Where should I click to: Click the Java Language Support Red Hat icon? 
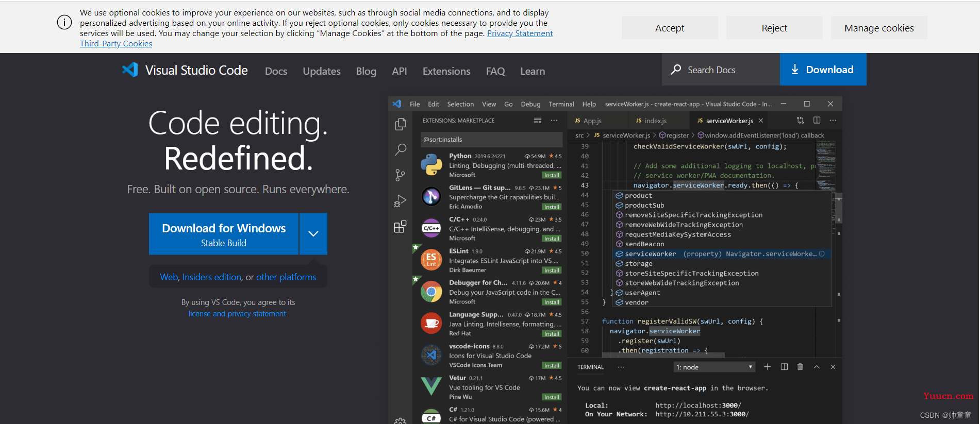coord(431,324)
